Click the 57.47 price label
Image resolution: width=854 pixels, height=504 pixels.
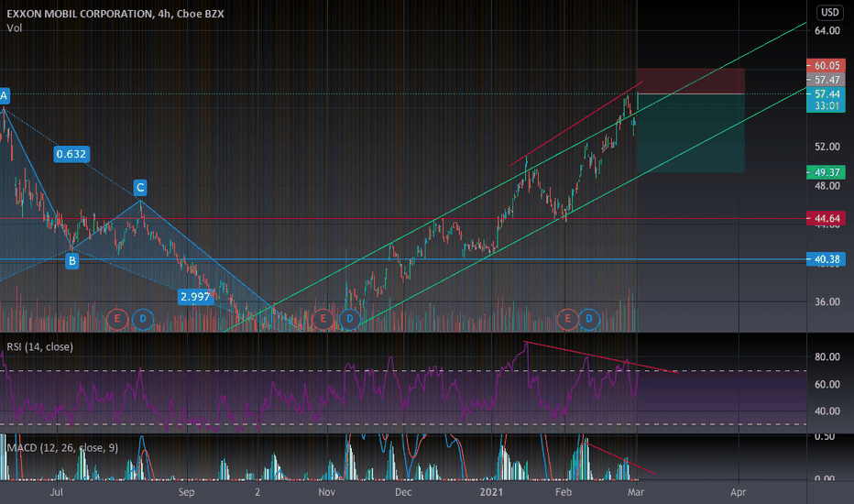point(826,80)
